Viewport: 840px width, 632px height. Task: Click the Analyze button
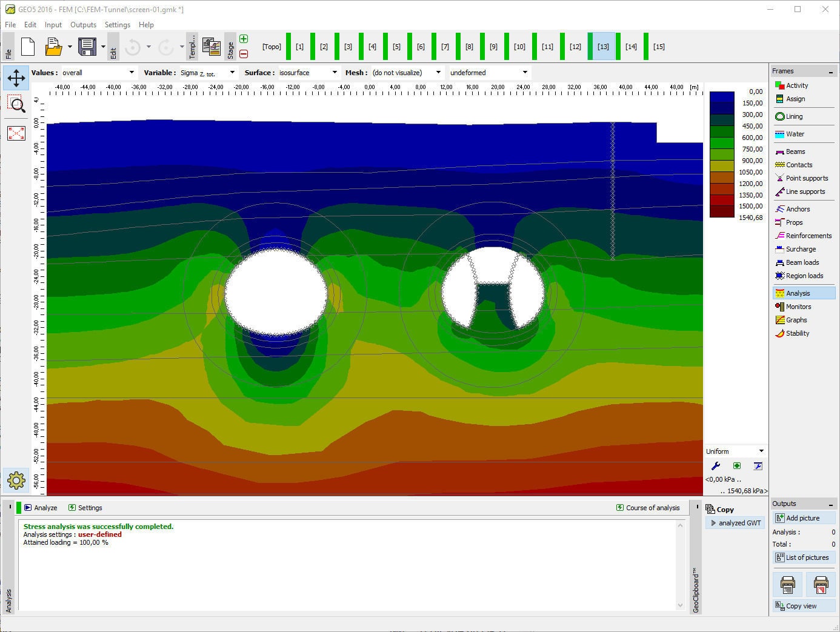click(42, 508)
